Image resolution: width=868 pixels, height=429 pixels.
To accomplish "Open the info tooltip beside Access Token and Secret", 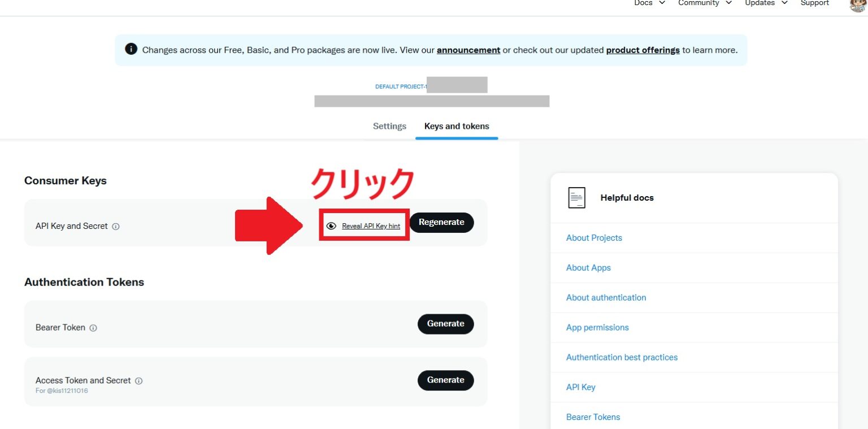I will pyautogui.click(x=138, y=380).
